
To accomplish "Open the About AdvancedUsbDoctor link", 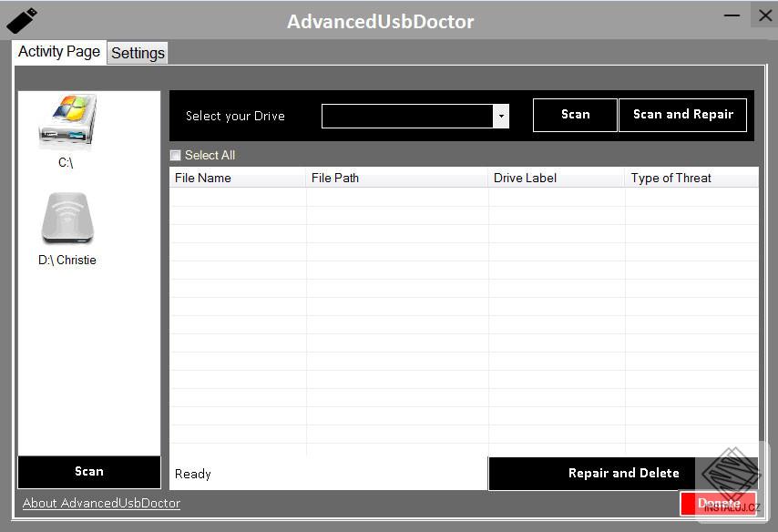I will coord(101,503).
